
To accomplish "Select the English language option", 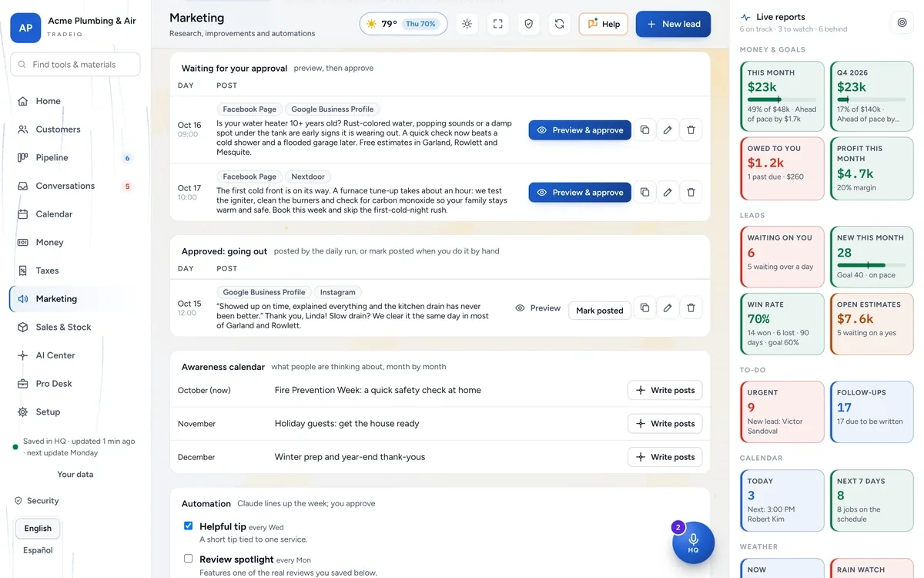I will [x=38, y=529].
